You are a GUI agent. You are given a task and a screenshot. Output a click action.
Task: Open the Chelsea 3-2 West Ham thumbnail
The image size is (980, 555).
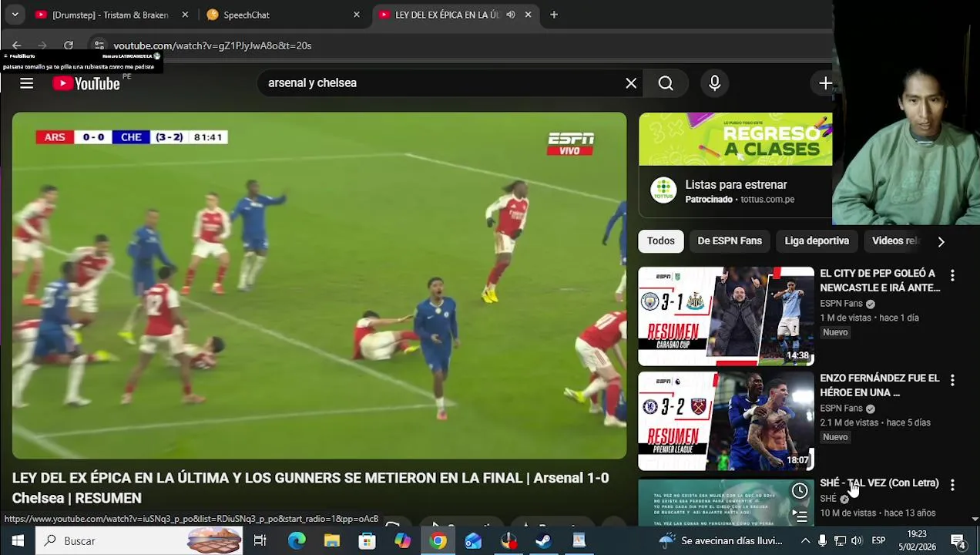tap(726, 421)
